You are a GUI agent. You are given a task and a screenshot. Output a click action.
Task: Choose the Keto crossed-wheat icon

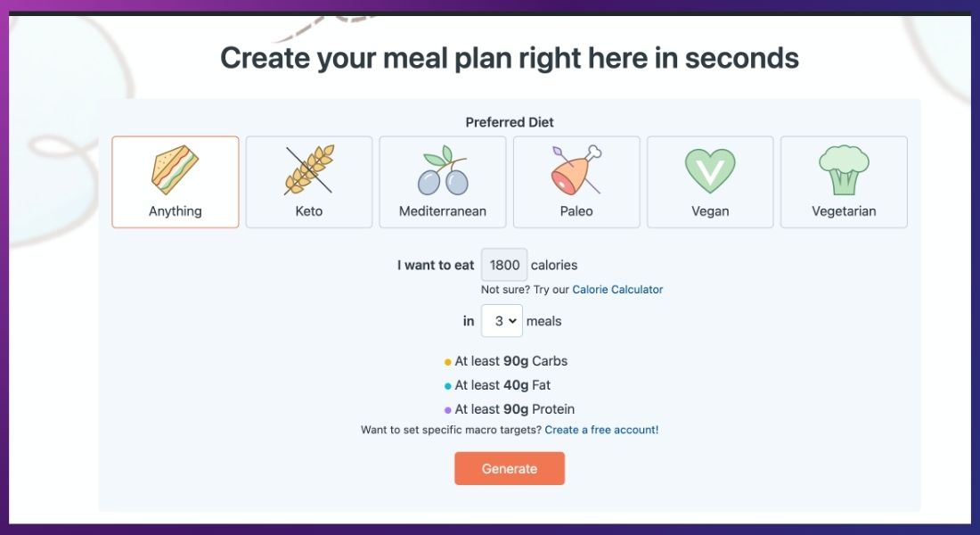coord(309,169)
